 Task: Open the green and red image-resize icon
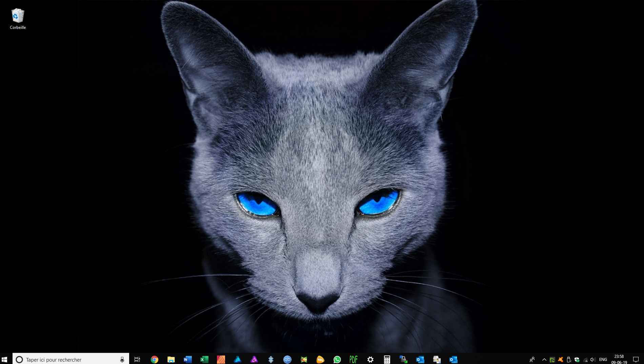(x=304, y=360)
